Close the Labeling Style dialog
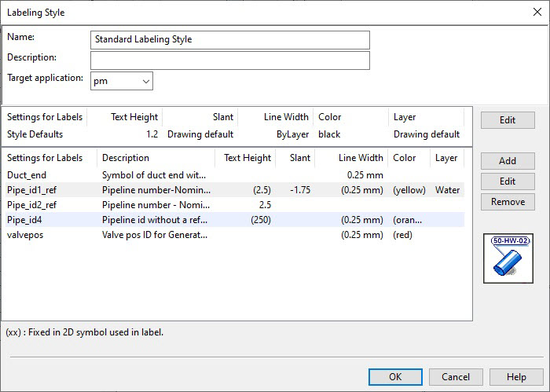The width and height of the screenshot is (550, 392). coord(537,12)
